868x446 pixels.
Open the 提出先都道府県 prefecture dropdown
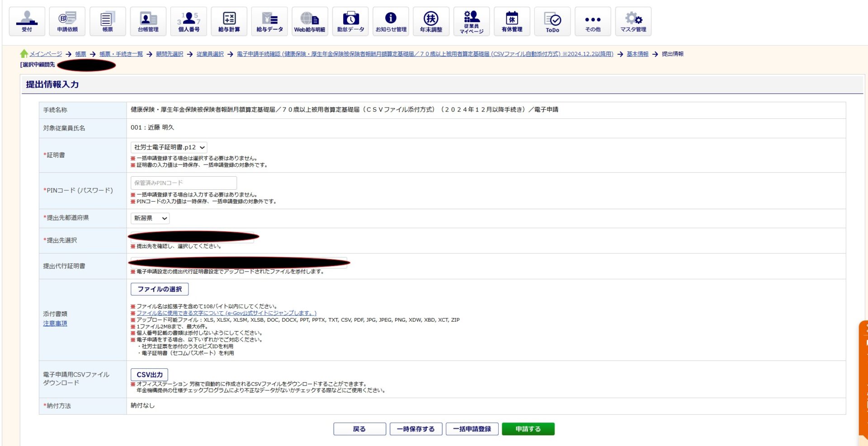tap(150, 218)
